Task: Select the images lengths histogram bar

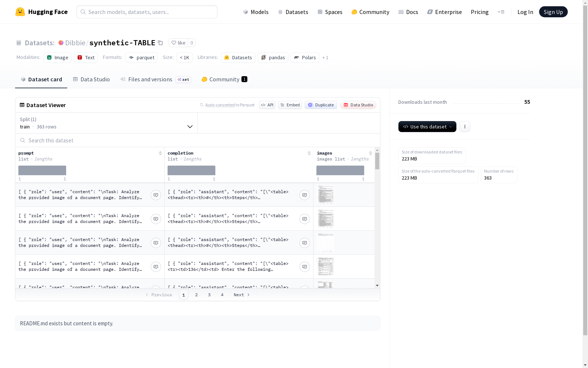Action: point(340,170)
